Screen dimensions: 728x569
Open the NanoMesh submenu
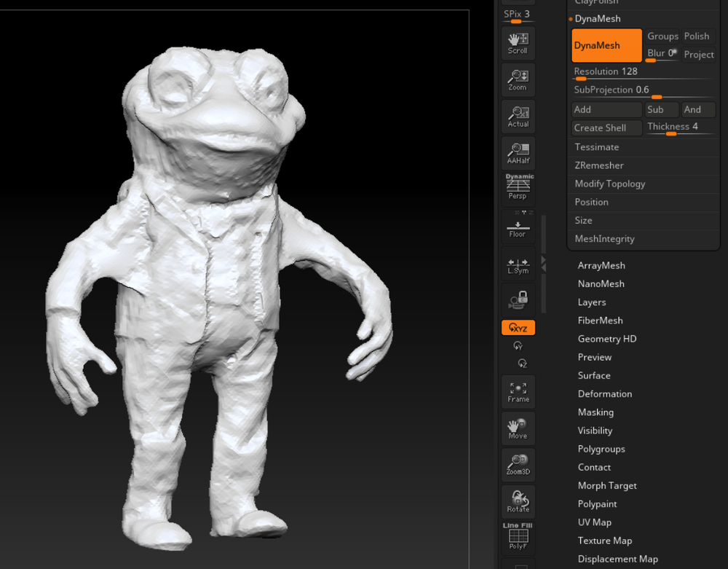601,284
